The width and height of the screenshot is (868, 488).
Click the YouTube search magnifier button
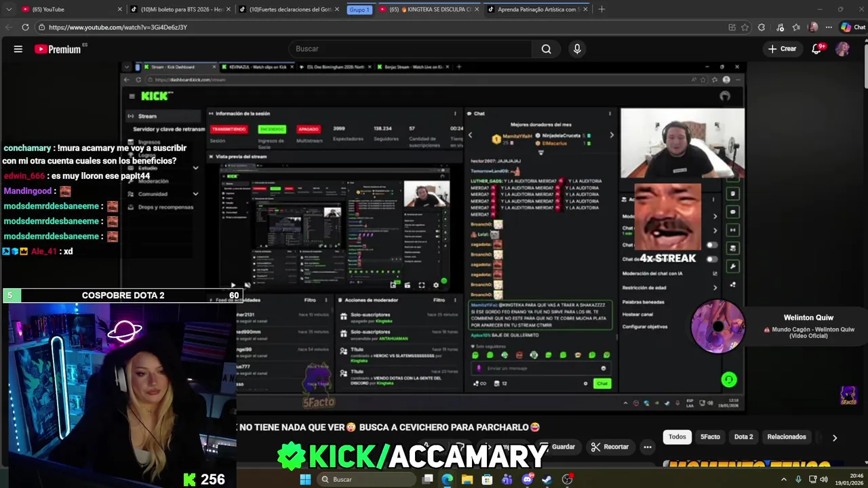[x=546, y=49]
